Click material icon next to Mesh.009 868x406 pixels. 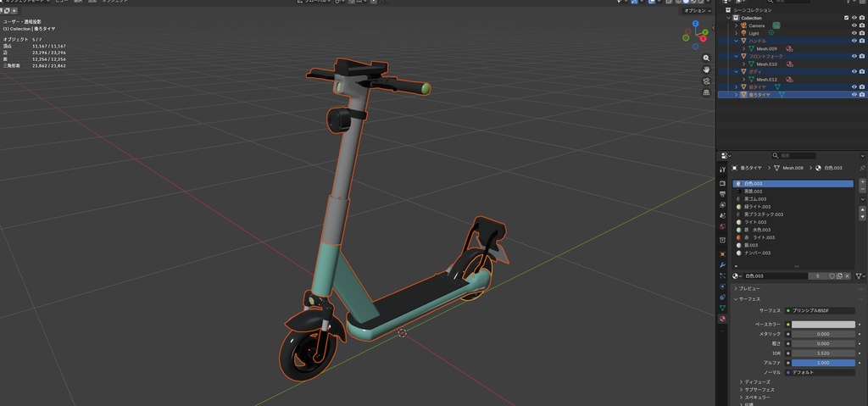[789, 49]
